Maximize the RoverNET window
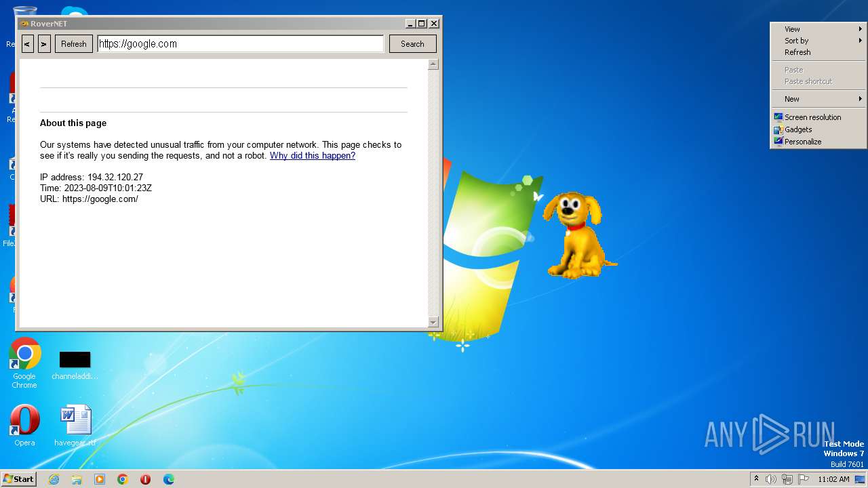The height and width of the screenshot is (488, 868). click(422, 23)
